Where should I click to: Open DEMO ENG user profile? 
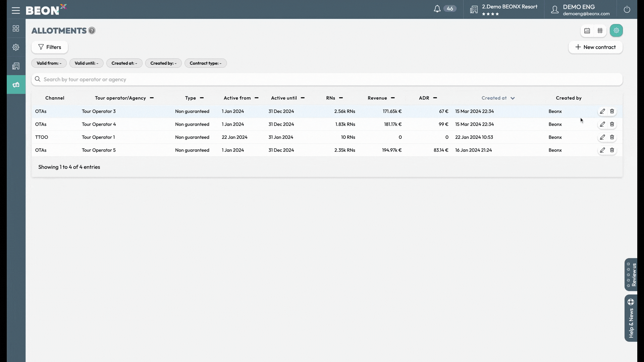pyautogui.click(x=581, y=10)
